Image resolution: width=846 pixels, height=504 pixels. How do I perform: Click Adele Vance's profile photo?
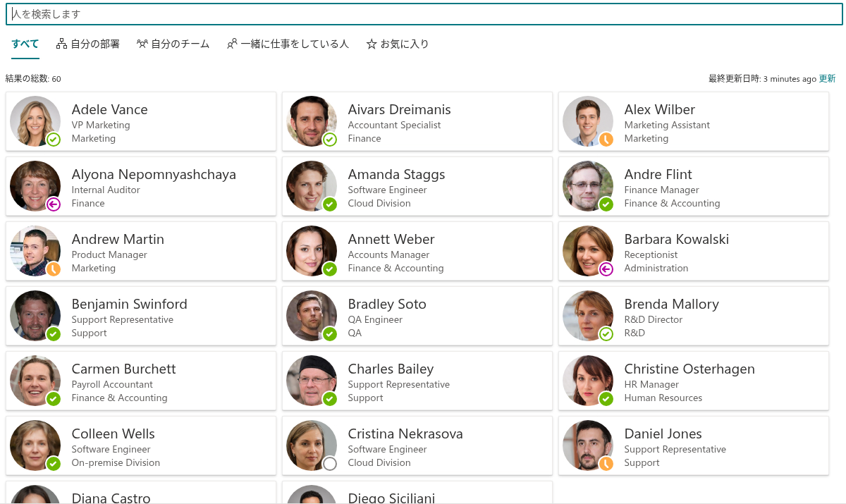click(x=35, y=121)
